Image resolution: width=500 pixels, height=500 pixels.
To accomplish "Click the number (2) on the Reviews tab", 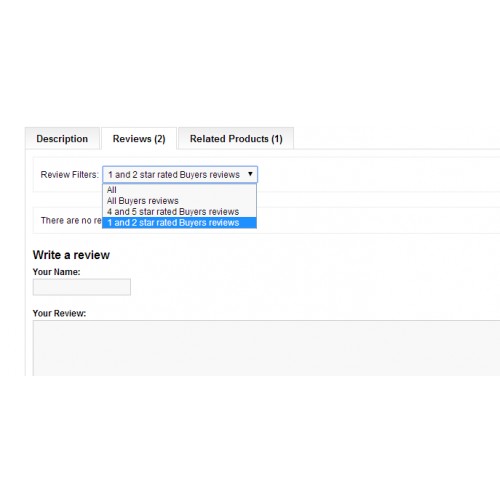I will tap(160, 139).
